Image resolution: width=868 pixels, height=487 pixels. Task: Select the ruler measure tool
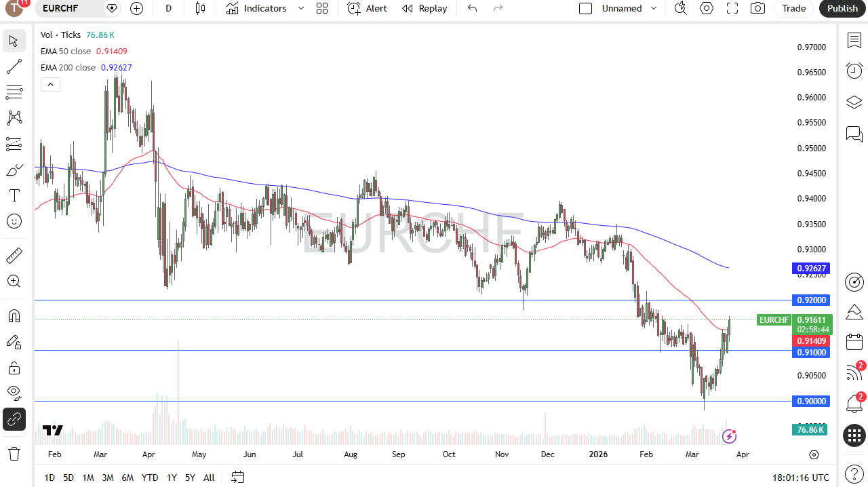coord(14,256)
